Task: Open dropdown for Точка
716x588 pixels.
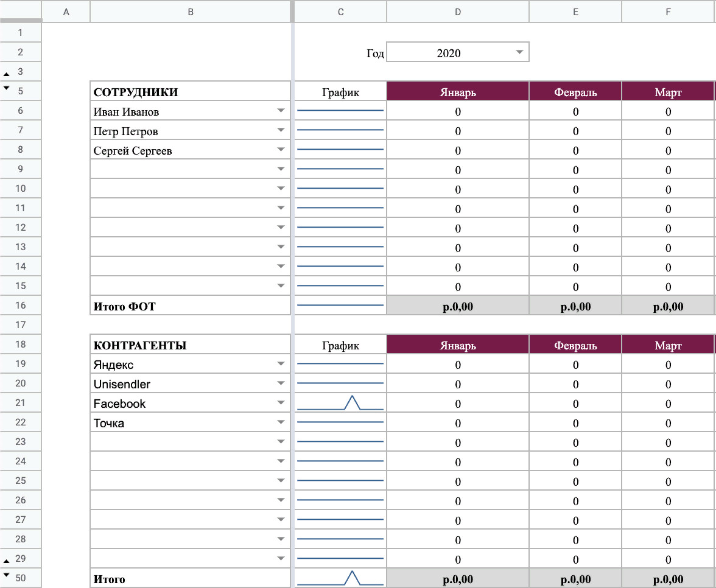Action: [x=281, y=422]
